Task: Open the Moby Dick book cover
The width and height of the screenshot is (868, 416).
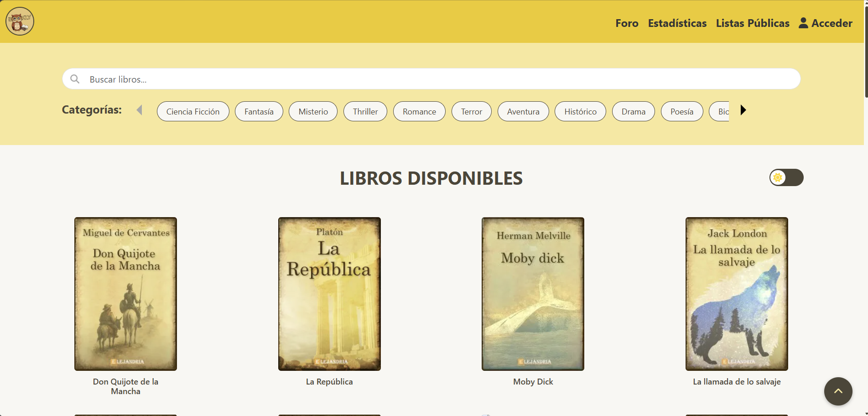Action: pos(533,294)
